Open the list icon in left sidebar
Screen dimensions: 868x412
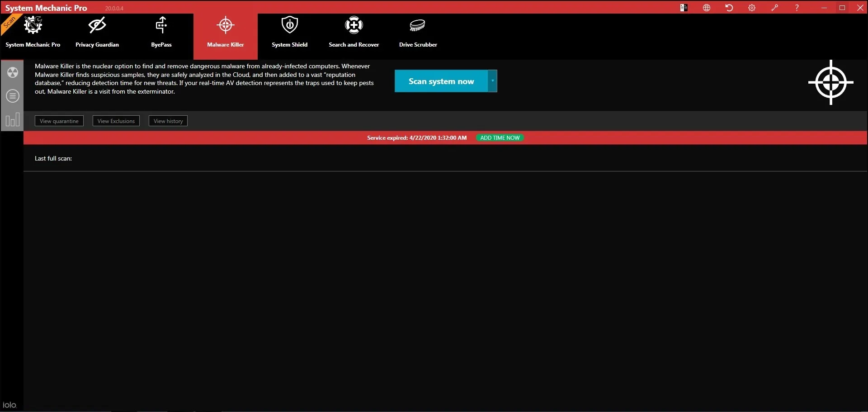13,96
